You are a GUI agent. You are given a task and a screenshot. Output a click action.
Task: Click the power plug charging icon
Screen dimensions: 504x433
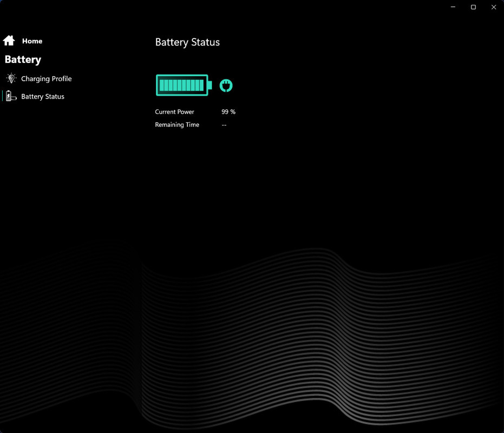pos(226,86)
